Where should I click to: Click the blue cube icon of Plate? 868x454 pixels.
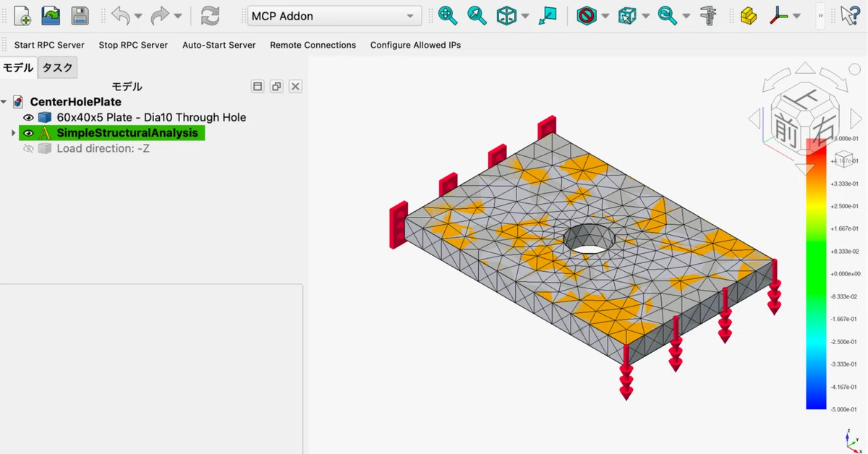[x=45, y=117]
